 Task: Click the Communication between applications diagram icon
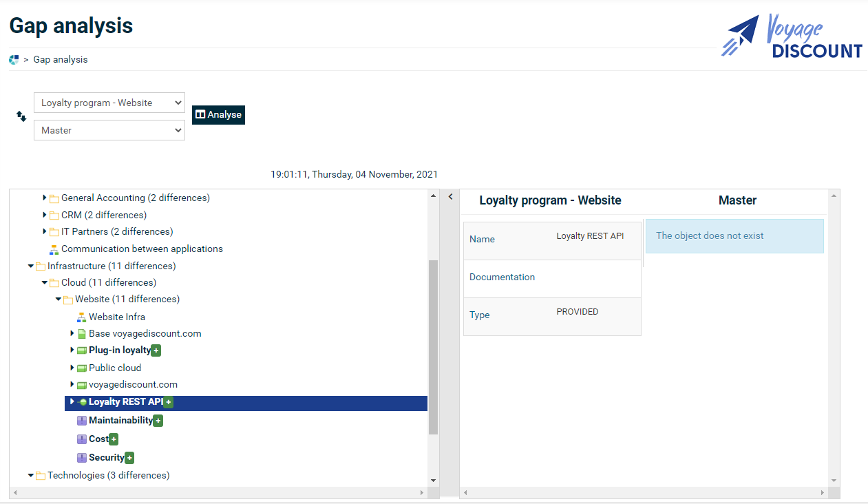(x=54, y=249)
